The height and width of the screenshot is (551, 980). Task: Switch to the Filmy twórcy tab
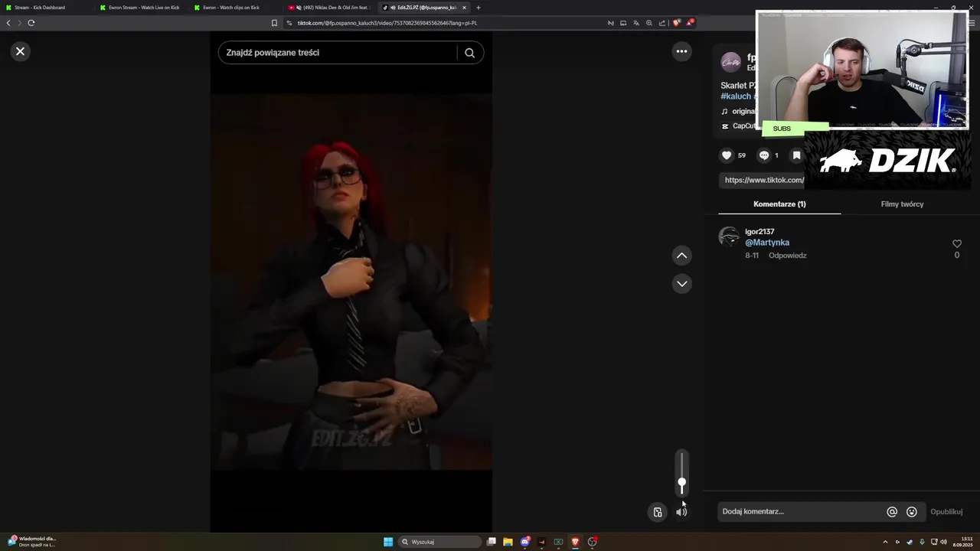coord(902,204)
